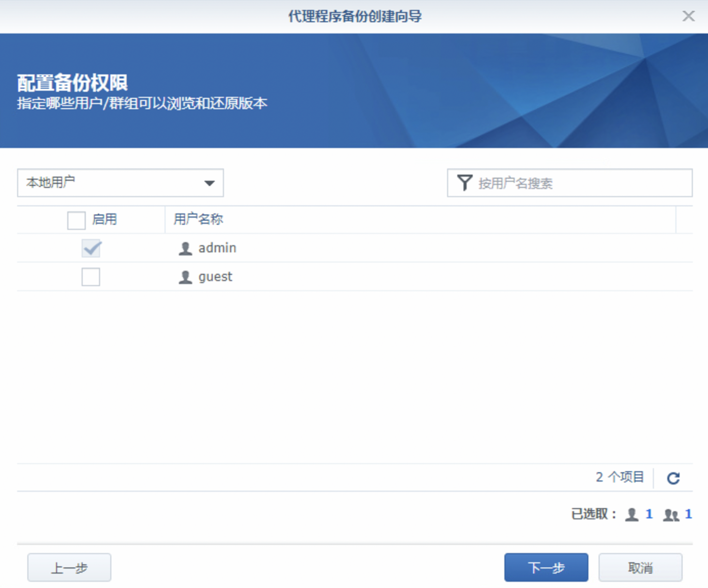Click 取消 to cancel the wizard
The image size is (708, 588).
coord(640,567)
